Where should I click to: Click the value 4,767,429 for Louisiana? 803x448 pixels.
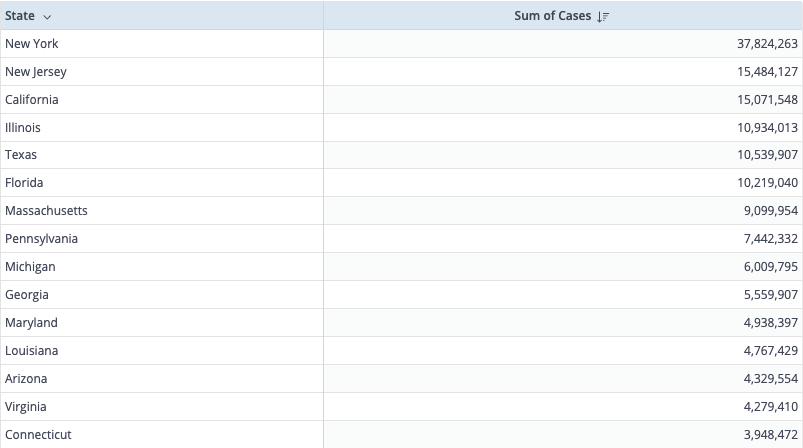point(771,351)
